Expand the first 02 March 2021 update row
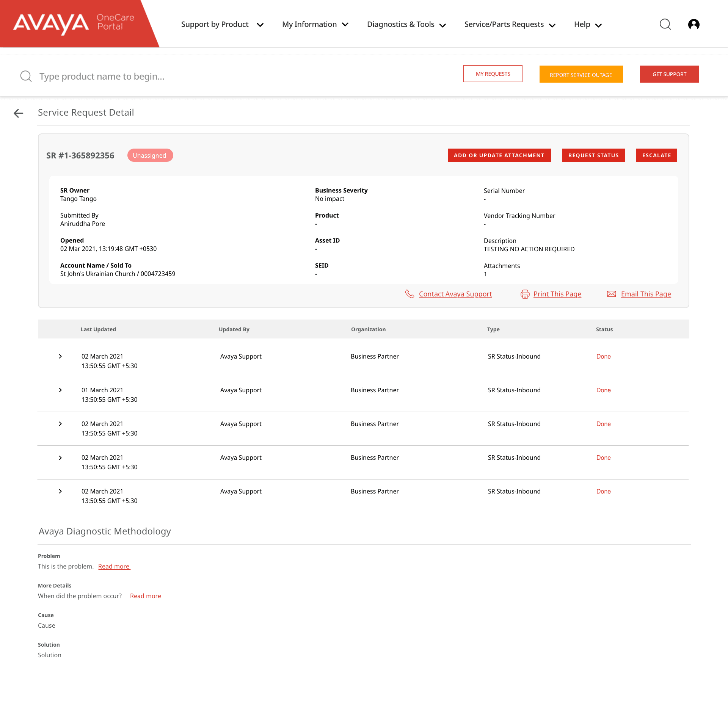Screen dimensions: 728x727 60,356
